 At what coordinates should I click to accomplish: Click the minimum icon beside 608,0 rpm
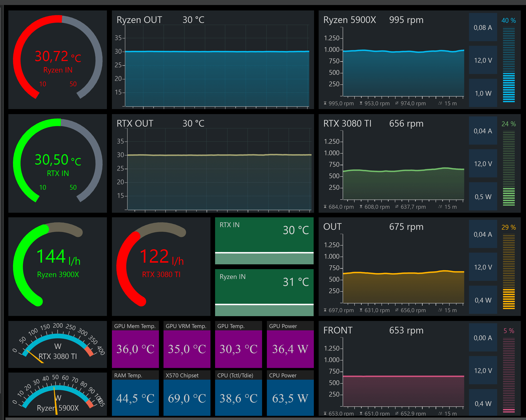point(361,207)
